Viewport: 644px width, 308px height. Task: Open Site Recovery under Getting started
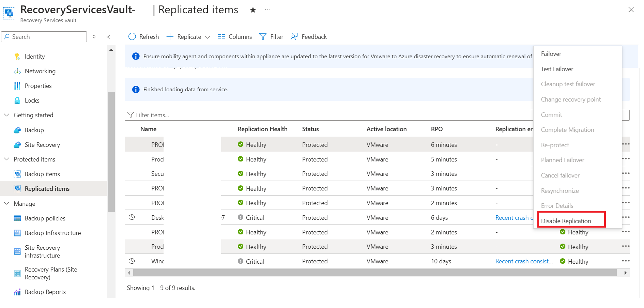[x=42, y=145]
